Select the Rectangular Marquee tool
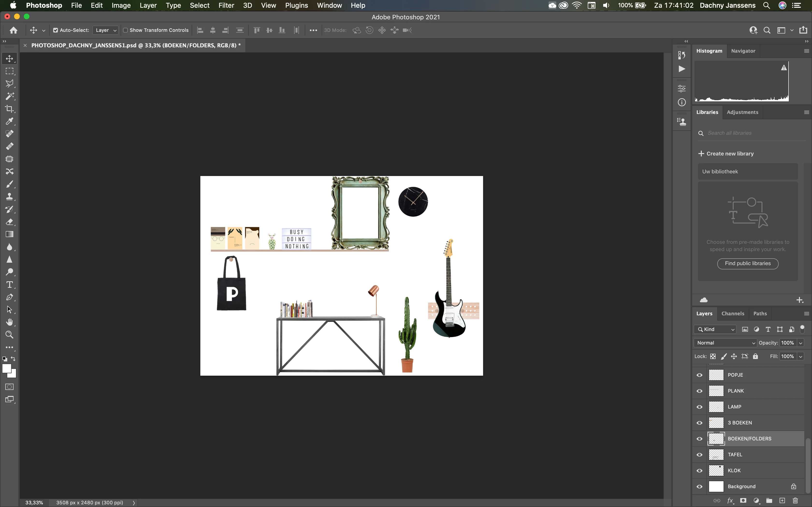This screenshot has width=812, height=507. click(9, 71)
